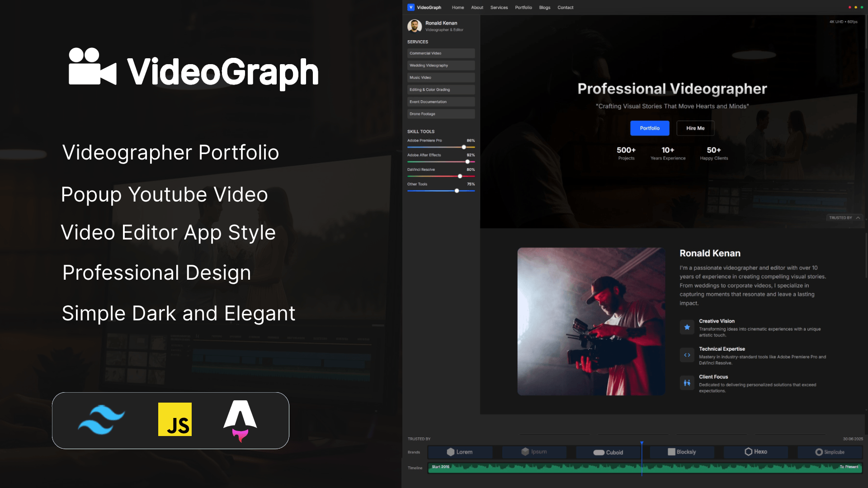This screenshot has height=488, width=868.
Task: Go to the Blogs nav item
Action: click(x=544, y=8)
